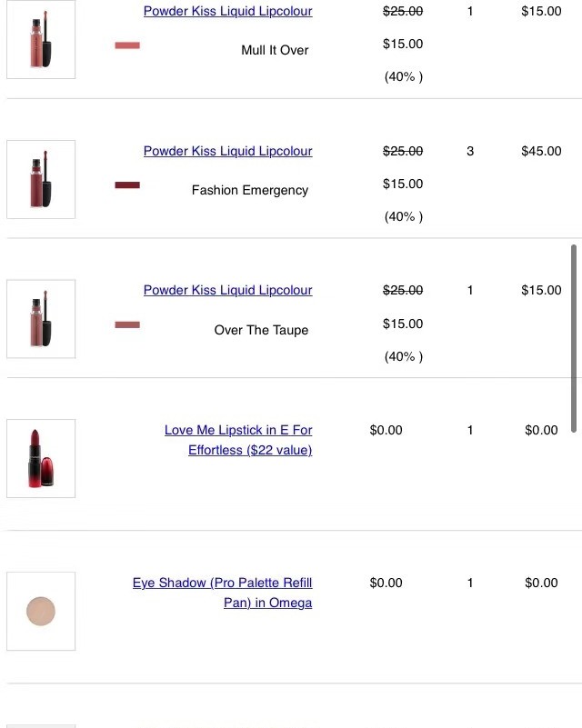This screenshot has width=582, height=728.
Task: Click the quantity 3 for Fashion Emergency
Action: point(470,151)
